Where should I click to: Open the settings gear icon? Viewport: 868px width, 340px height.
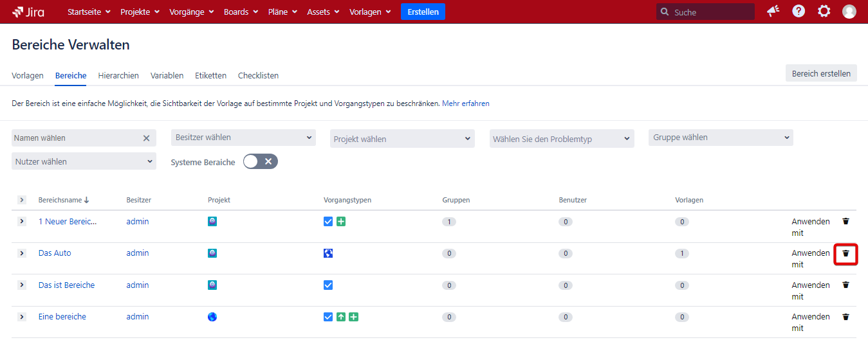pos(824,12)
